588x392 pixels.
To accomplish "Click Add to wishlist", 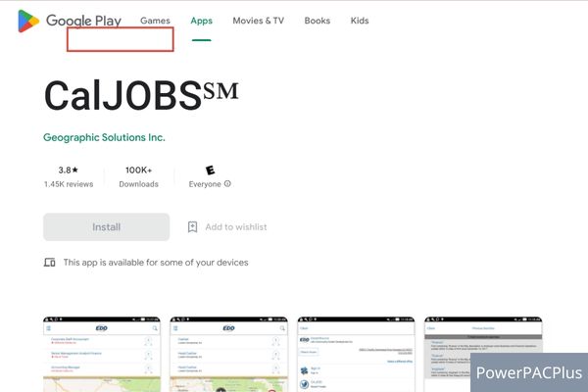I will (236, 227).
